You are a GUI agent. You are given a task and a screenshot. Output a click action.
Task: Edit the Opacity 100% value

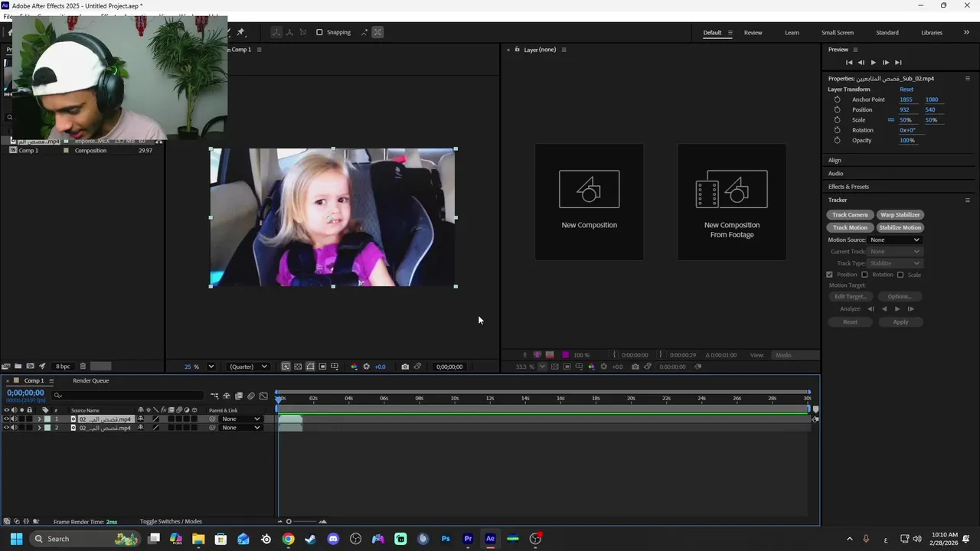click(907, 140)
